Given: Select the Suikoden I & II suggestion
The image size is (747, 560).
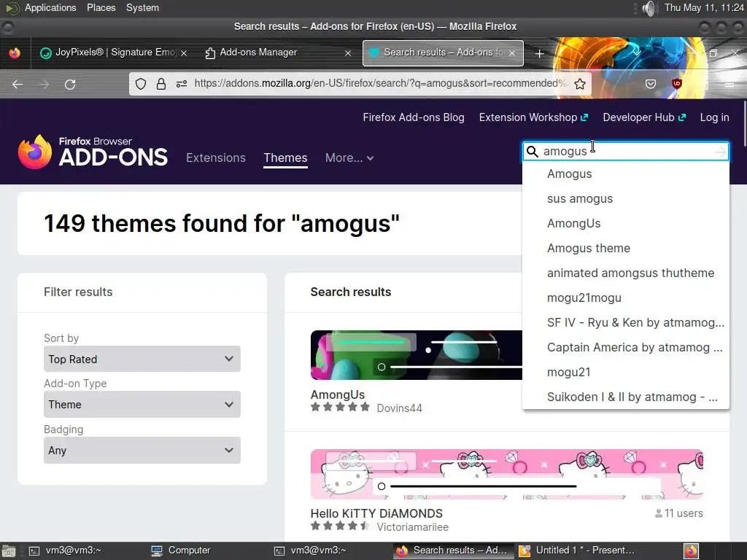Looking at the screenshot, I should 625,397.
